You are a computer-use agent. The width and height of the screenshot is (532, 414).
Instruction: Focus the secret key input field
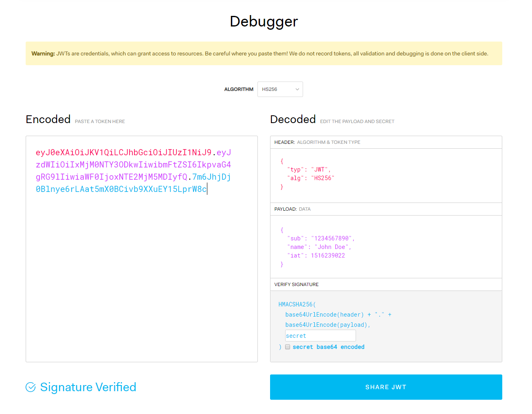(x=320, y=336)
